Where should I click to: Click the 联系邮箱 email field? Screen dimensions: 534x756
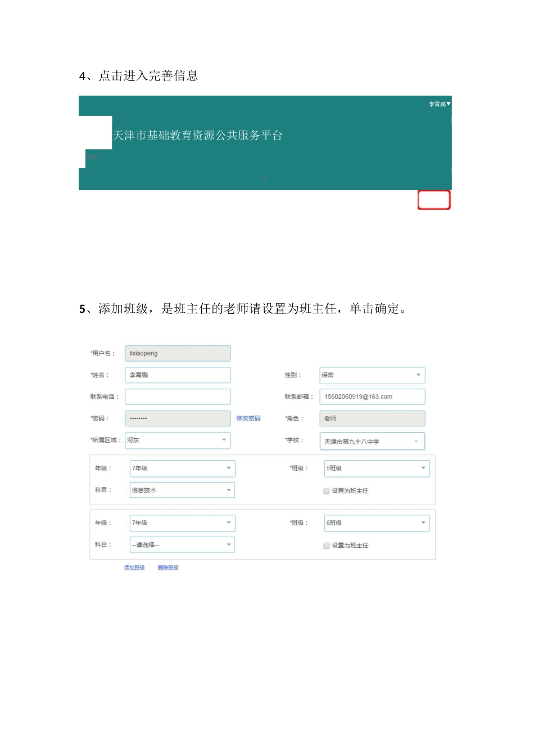(x=372, y=397)
